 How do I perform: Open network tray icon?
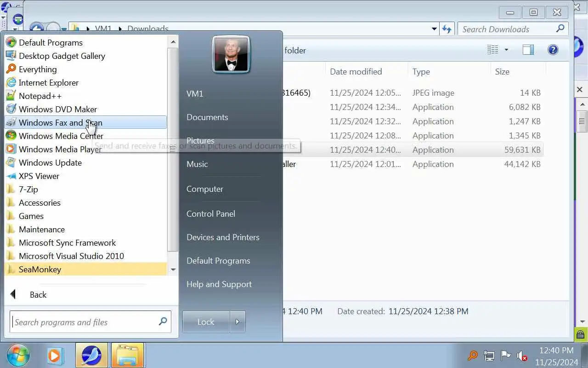point(489,355)
